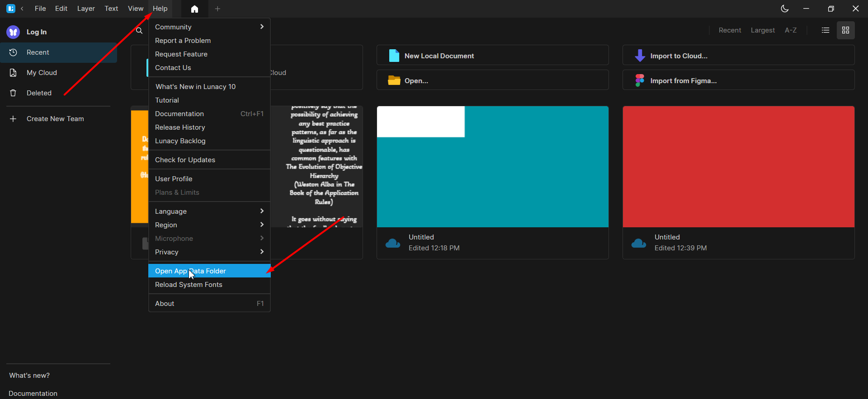
Task: Click the Open... button
Action: [492, 80]
